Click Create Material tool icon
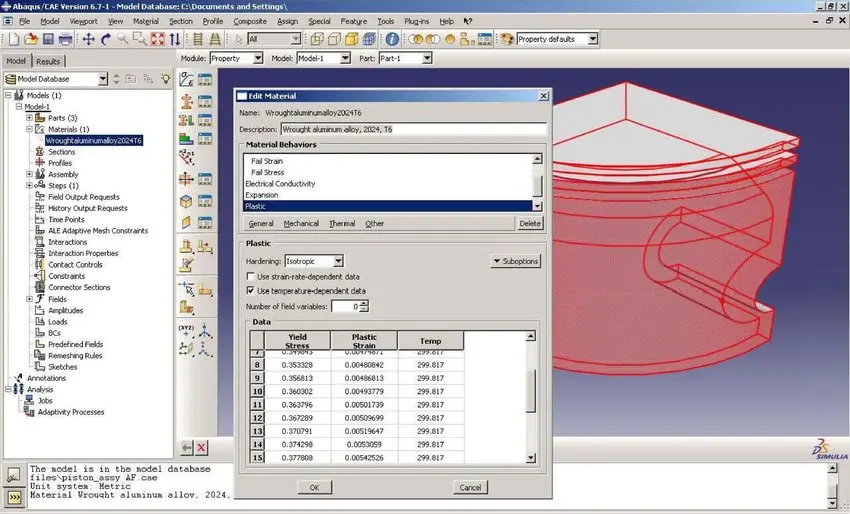Viewport: 850px width, 514px height. tap(186, 79)
